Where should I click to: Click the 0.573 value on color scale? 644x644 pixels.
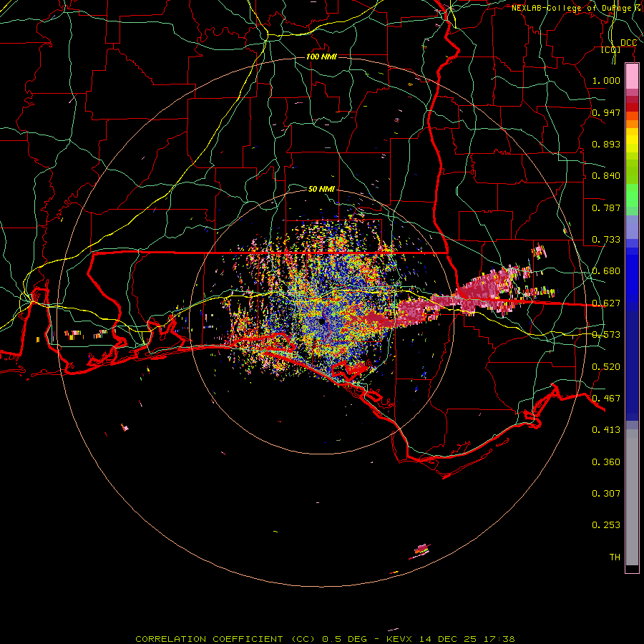(x=606, y=335)
